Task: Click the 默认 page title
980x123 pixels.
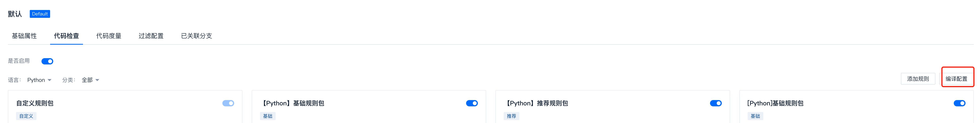Action: (15, 14)
